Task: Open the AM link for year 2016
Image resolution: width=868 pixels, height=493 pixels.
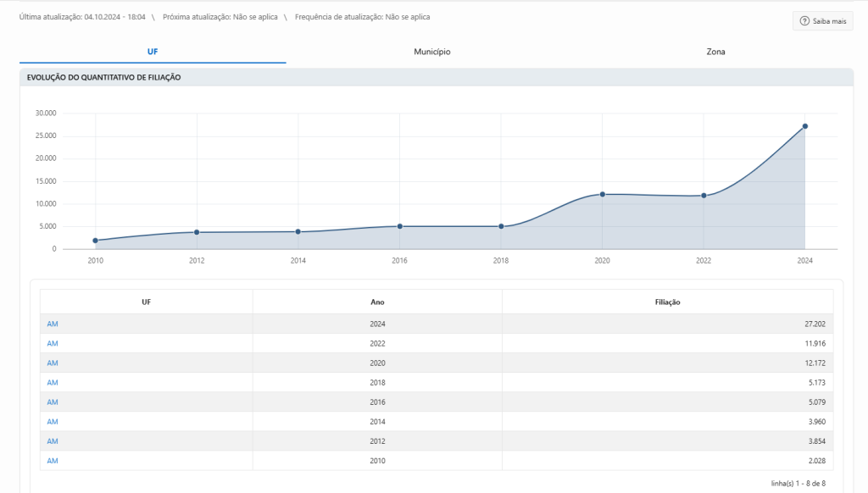Action: click(x=53, y=402)
